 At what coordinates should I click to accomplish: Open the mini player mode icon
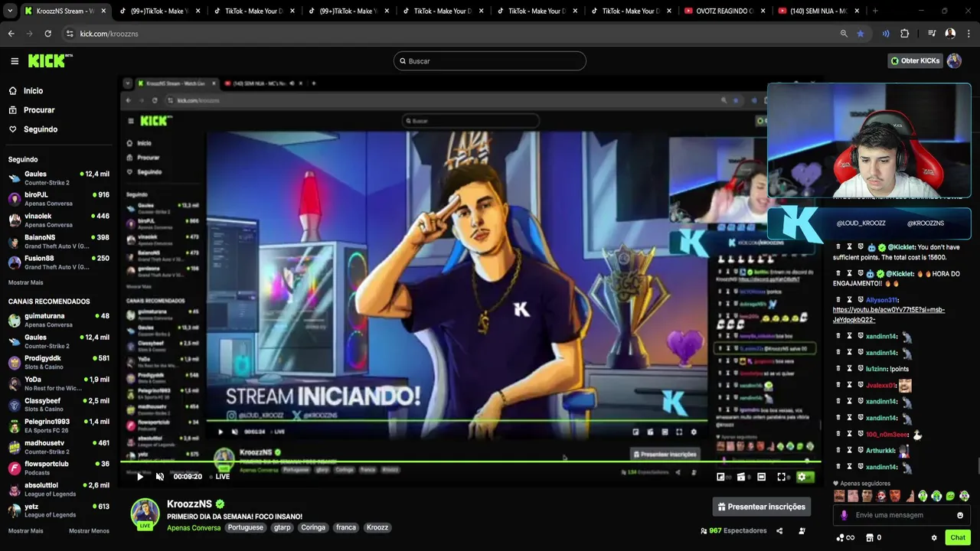[x=720, y=477]
